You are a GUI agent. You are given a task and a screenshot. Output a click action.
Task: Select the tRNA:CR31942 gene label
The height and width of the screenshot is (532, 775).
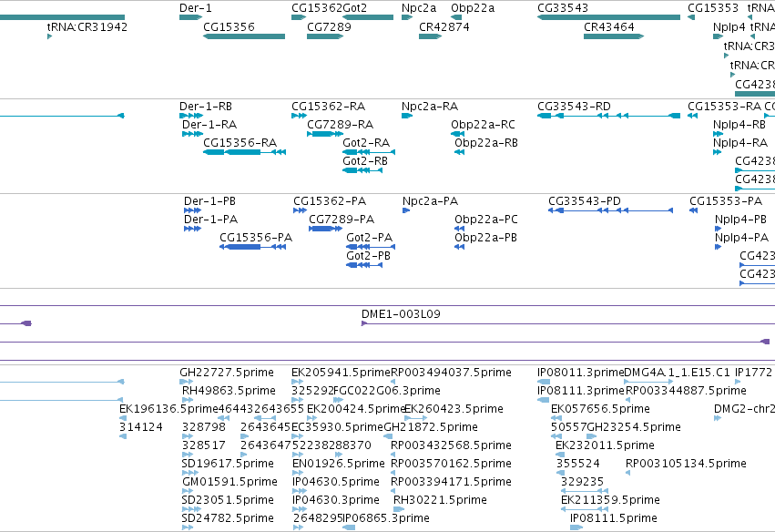click(87, 27)
